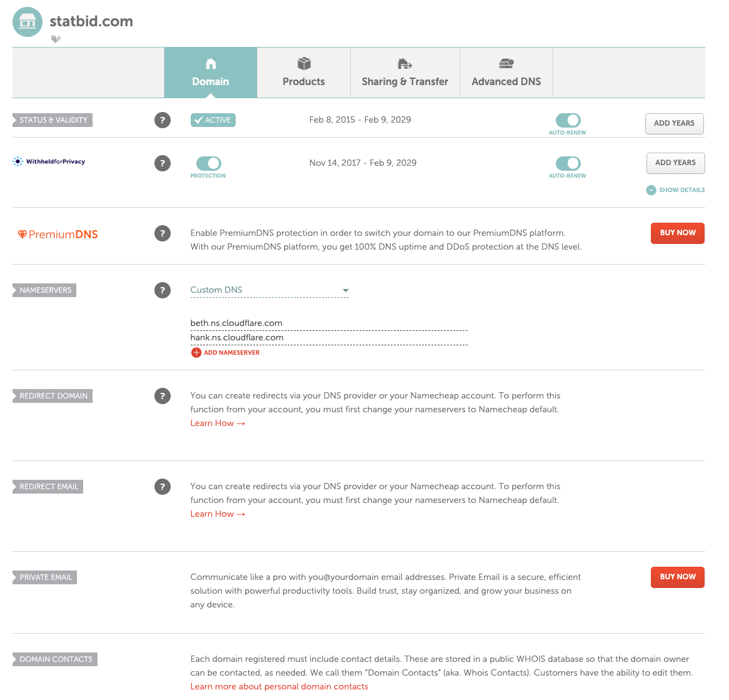Turn off privacy Protection toggle
This screenshot has height=700, width=729.
208,163
